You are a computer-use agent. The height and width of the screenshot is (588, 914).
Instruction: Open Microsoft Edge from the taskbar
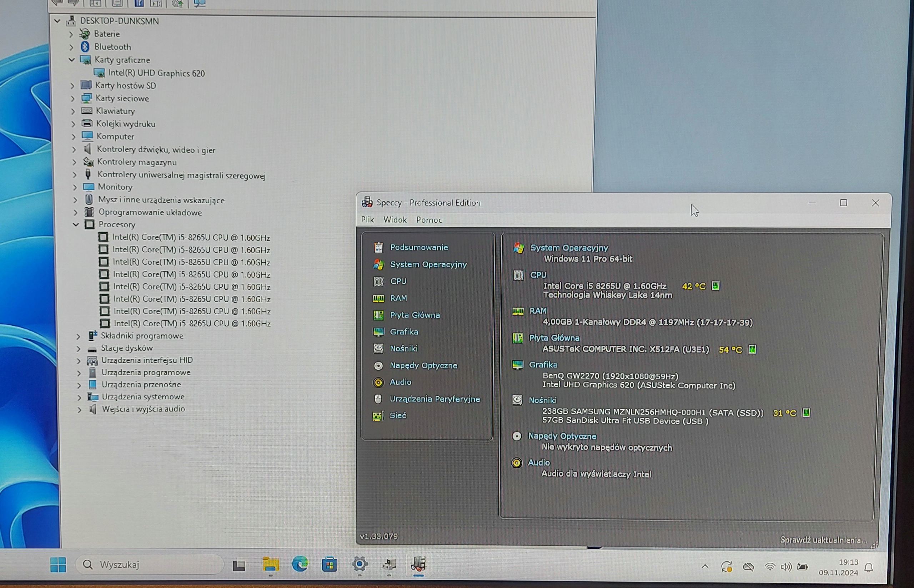click(300, 564)
